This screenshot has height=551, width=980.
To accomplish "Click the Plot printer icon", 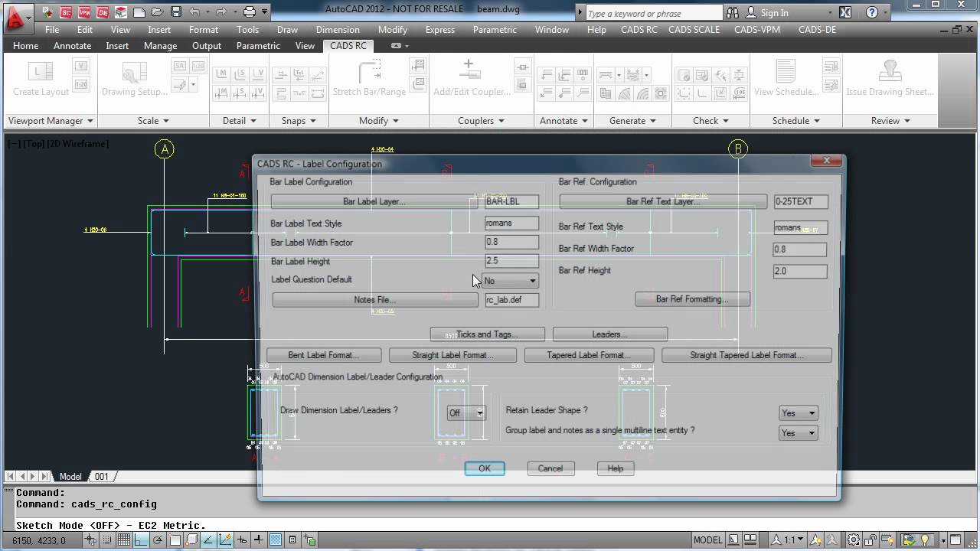I will (250, 12).
